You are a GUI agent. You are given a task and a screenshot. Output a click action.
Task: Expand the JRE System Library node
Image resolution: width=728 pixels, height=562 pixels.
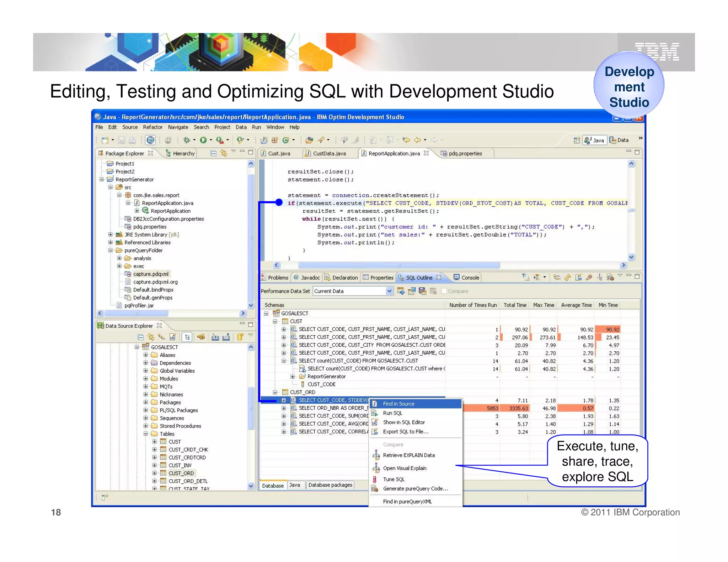111,234
